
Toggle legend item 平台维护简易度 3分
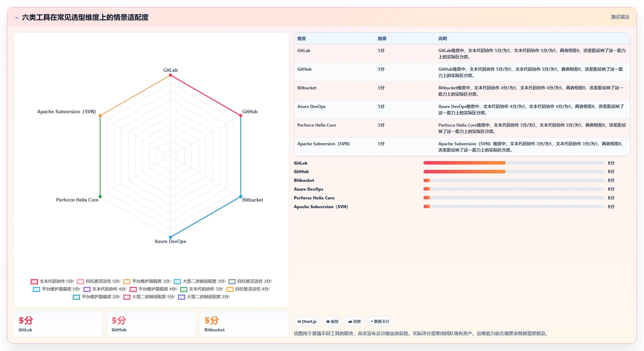tap(147, 281)
